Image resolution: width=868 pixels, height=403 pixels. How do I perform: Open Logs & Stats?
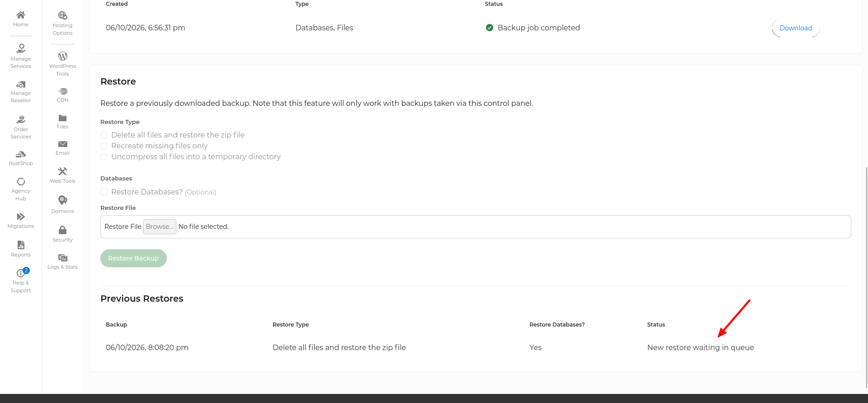(x=62, y=261)
